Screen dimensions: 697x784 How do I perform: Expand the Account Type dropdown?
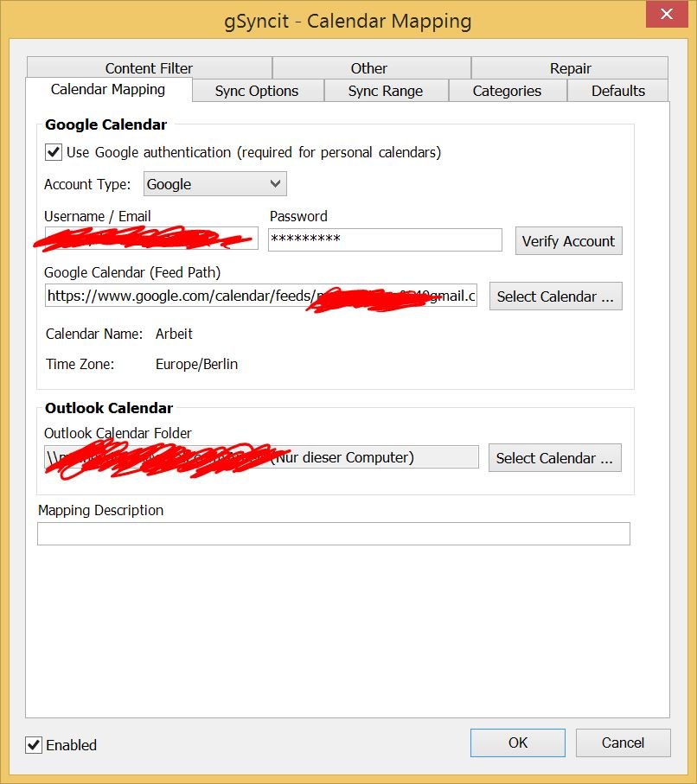pyautogui.click(x=215, y=184)
